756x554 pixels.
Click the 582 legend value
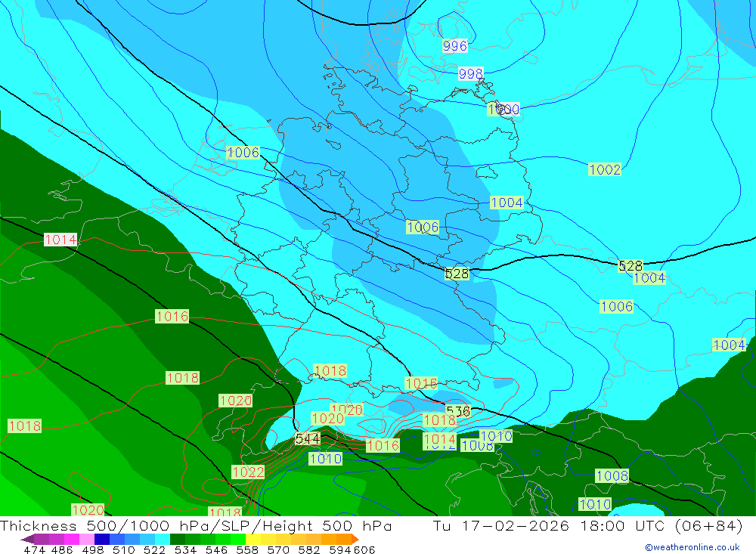pos(308,549)
